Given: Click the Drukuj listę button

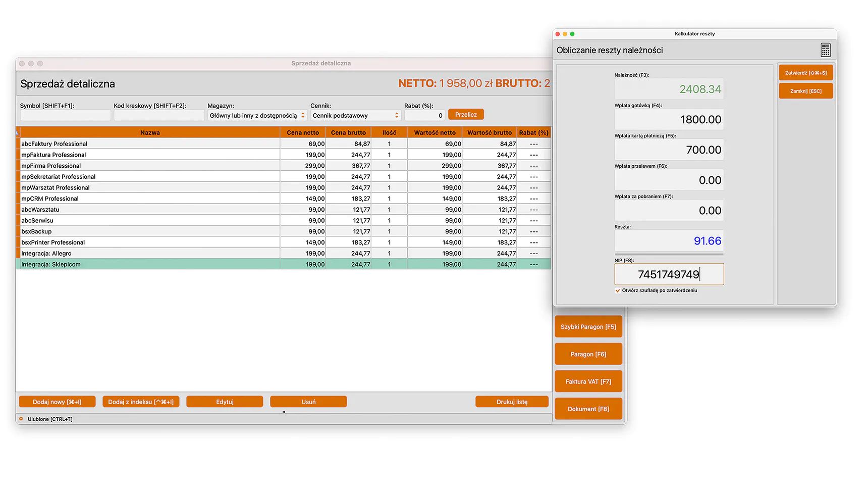Looking at the screenshot, I should pos(512,402).
